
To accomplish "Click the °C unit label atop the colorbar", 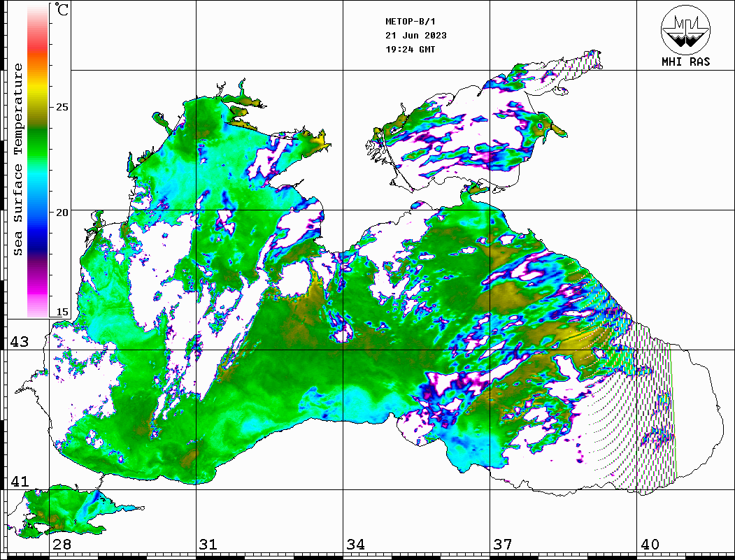I will tap(62, 9).
